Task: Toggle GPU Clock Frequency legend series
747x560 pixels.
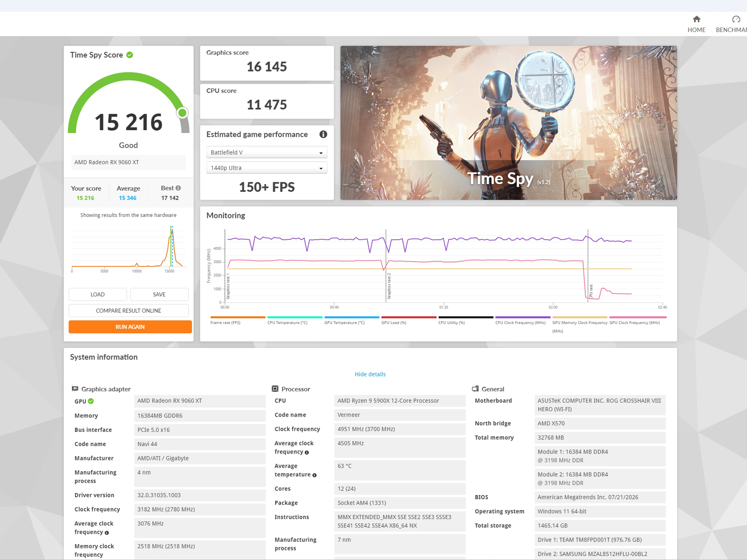Action: coord(638,320)
